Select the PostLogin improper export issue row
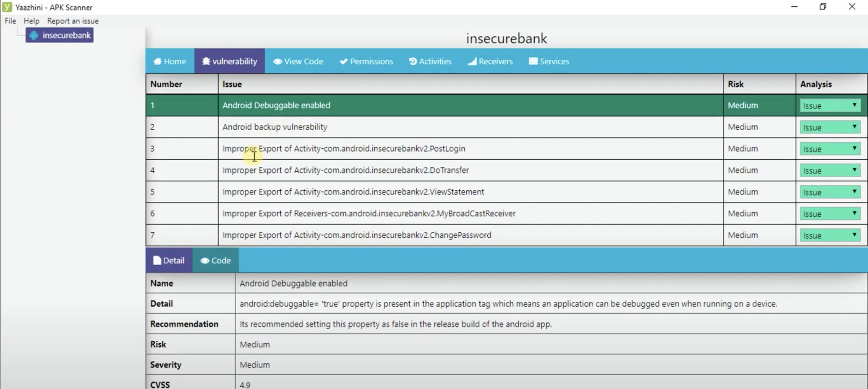This screenshot has height=389, width=868. (344, 149)
